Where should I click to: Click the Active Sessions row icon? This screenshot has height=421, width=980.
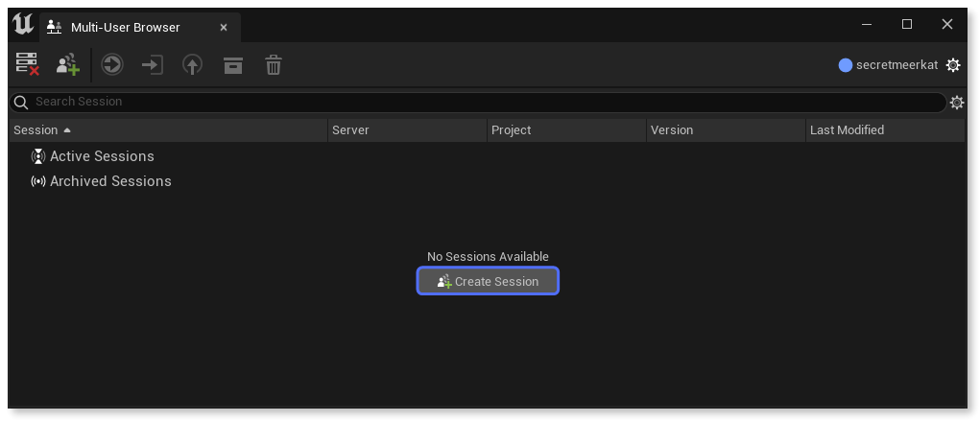[38, 156]
